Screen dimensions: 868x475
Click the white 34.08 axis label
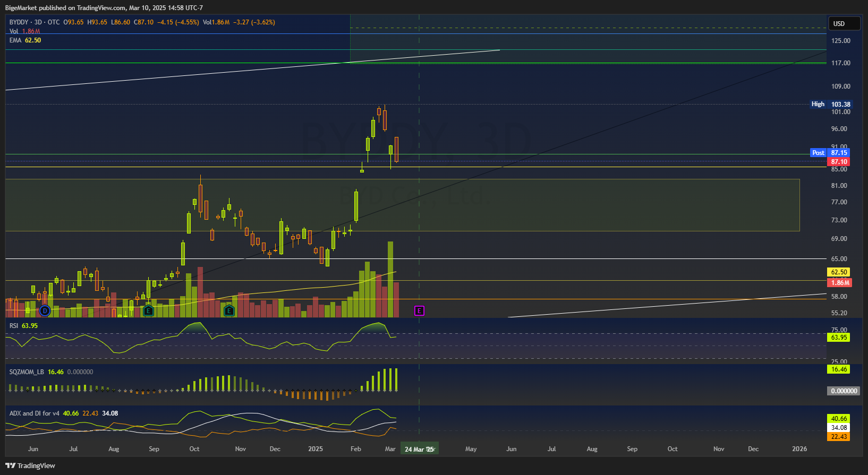tap(839, 428)
